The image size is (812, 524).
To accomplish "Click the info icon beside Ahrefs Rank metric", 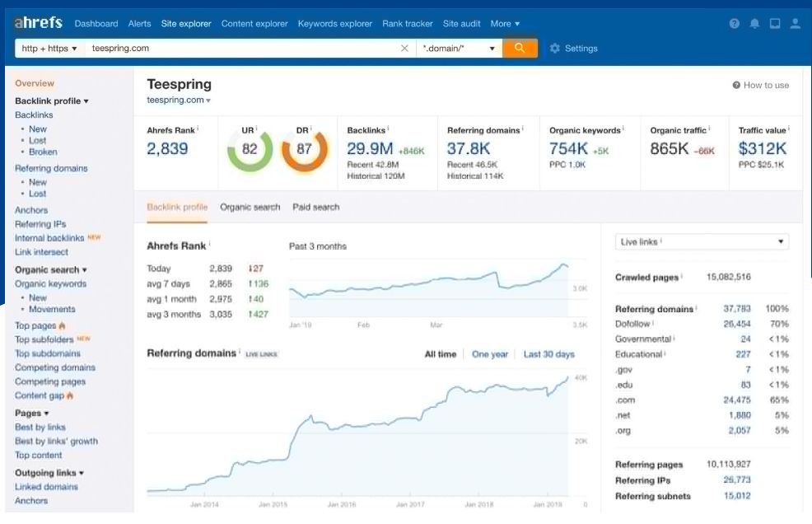I will pyautogui.click(x=198, y=129).
